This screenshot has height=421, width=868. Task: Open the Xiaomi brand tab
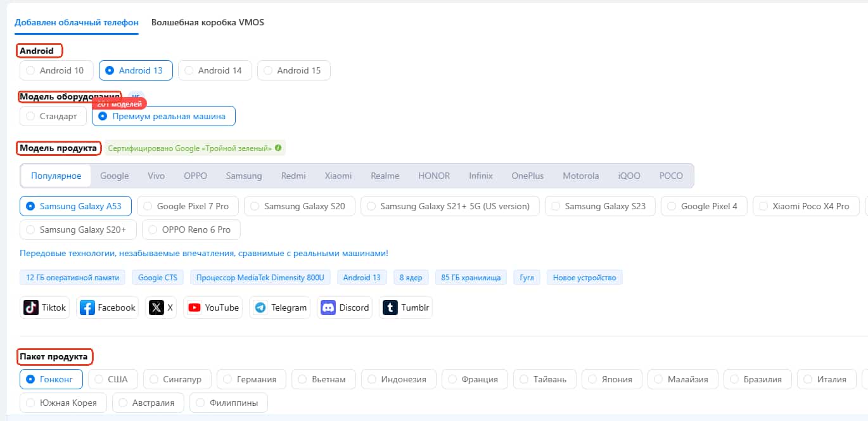click(x=338, y=176)
